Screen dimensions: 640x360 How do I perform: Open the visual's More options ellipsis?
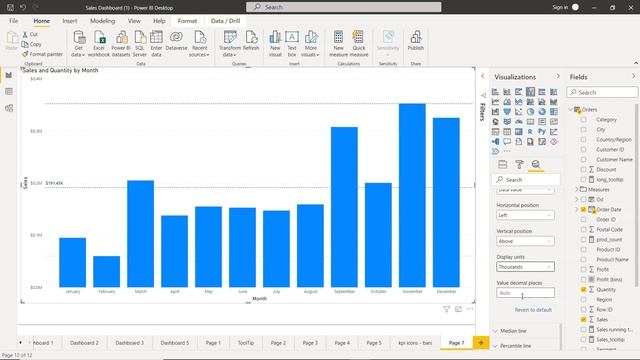pyautogui.click(x=470, y=309)
